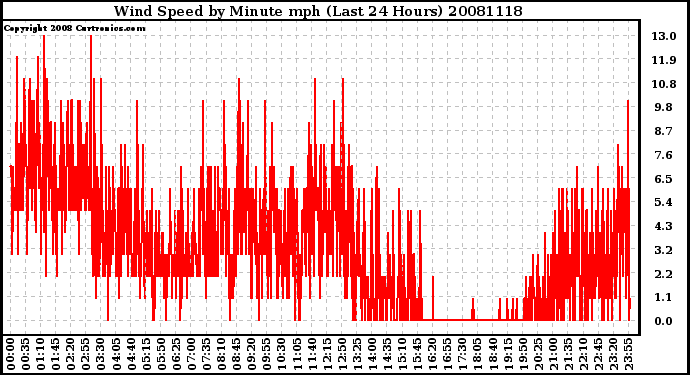Click the 4.3 y-axis label
Viewport: 690px width, 375px height.
point(664,226)
